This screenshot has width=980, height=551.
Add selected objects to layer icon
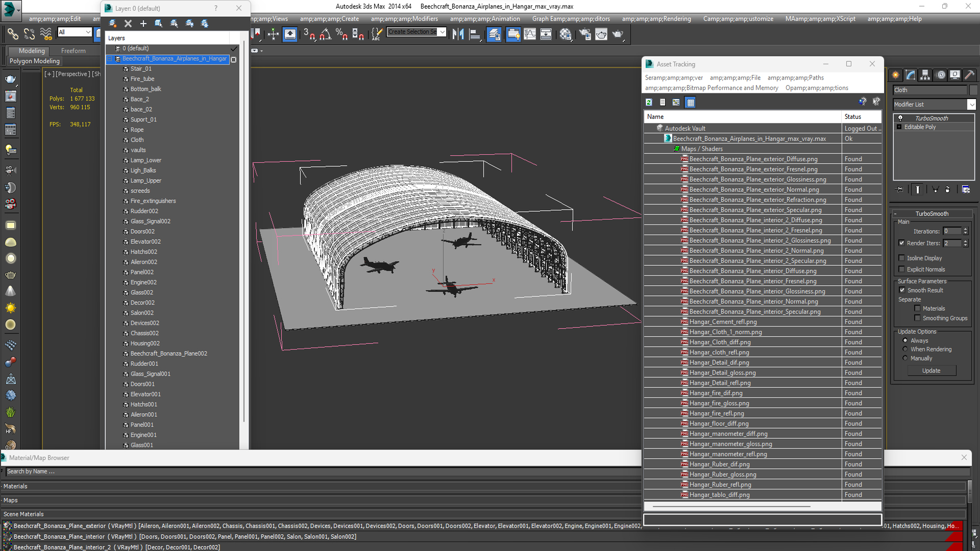[143, 23]
